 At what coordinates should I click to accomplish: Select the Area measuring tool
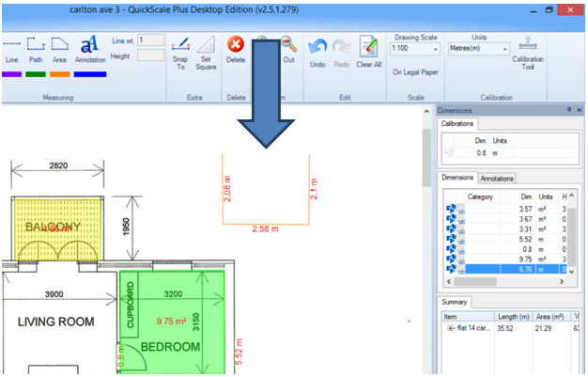(x=59, y=49)
